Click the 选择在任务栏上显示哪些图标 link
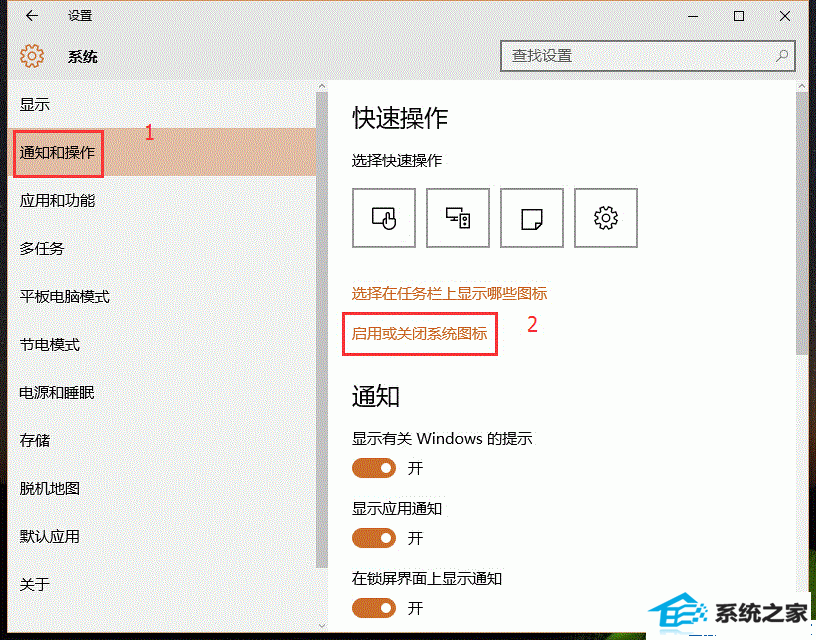The image size is (816, 640). pyautogui.click(x=449, y=294)
